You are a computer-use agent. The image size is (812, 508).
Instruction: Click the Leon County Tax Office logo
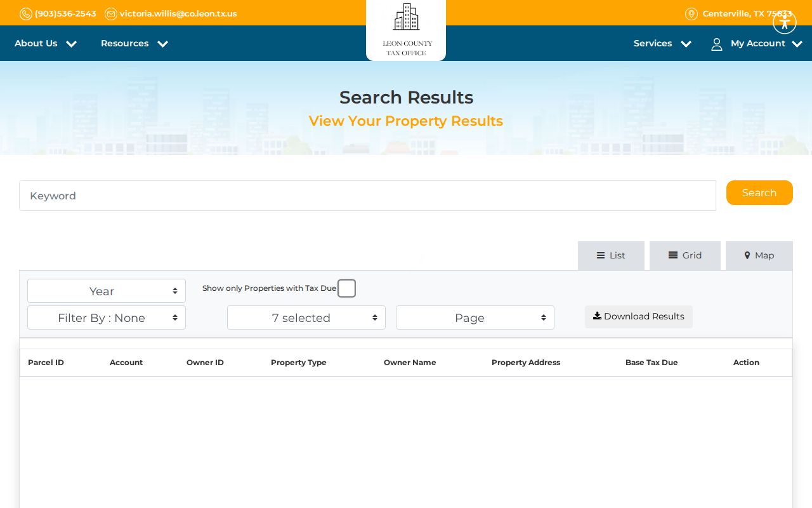(406, 30)
